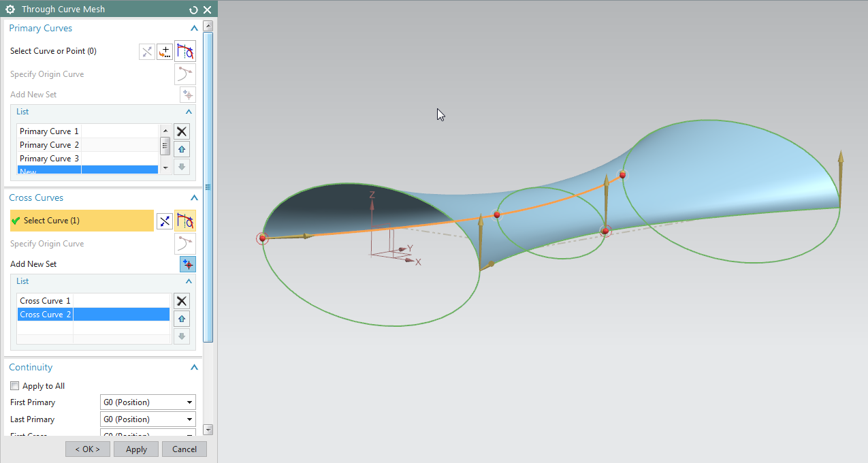This screenshot has width=868, height=463.
Task: Collapse the Primary Curves section
Action: [x=194, y=28]
